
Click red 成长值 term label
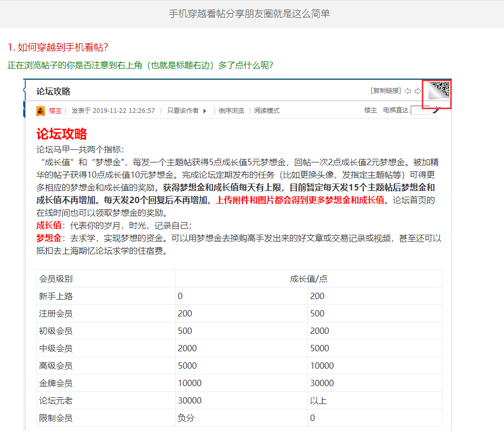click(x=49, y=225)
